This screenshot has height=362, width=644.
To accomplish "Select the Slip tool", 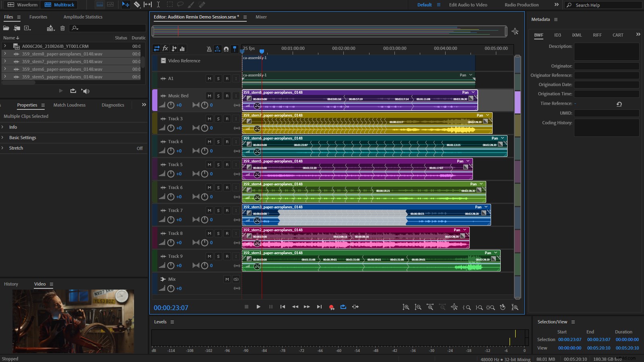I will point(147,4).
